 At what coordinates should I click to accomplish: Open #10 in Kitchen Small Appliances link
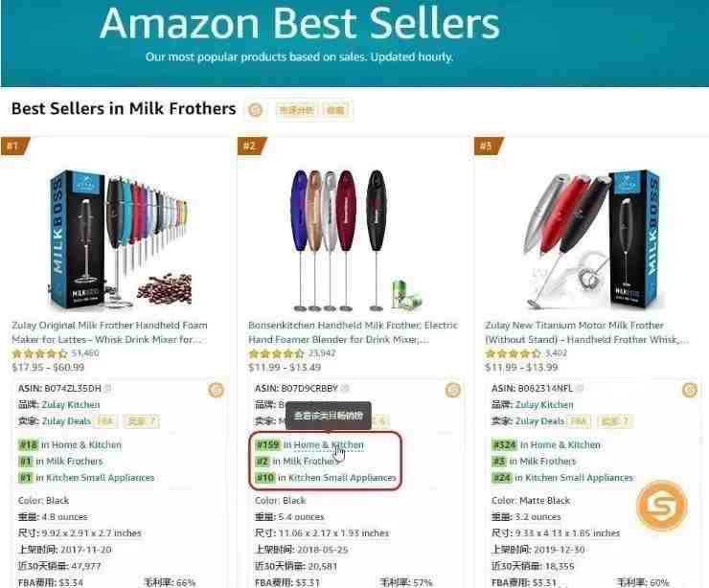(326, 478)
